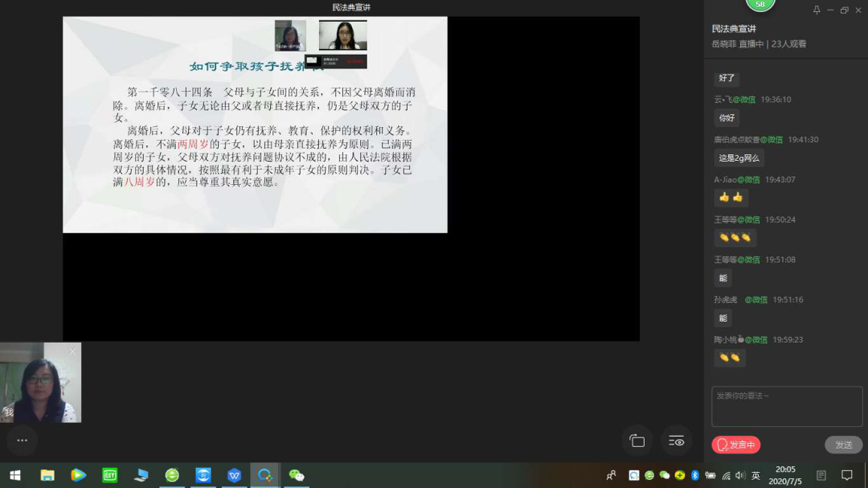Toggle the chat panel visibility icon
Screen dimensions: 868x488
click(x=677, y=441)
